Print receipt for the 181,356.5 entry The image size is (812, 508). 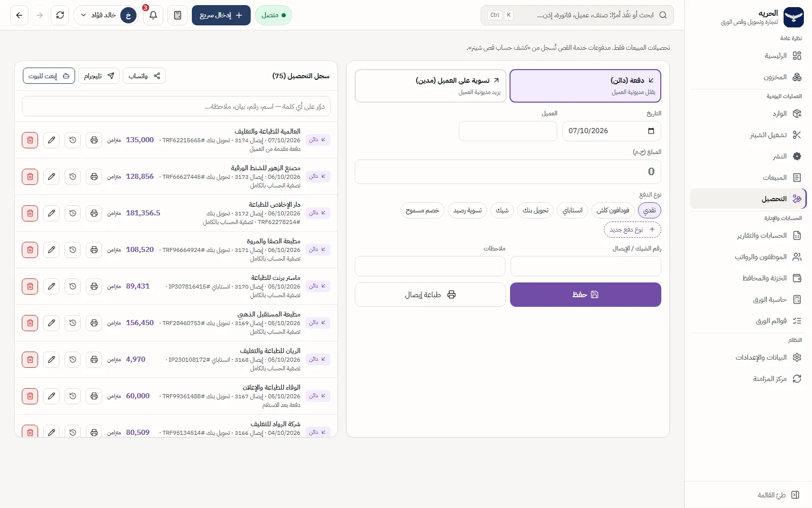coord(94,213)
